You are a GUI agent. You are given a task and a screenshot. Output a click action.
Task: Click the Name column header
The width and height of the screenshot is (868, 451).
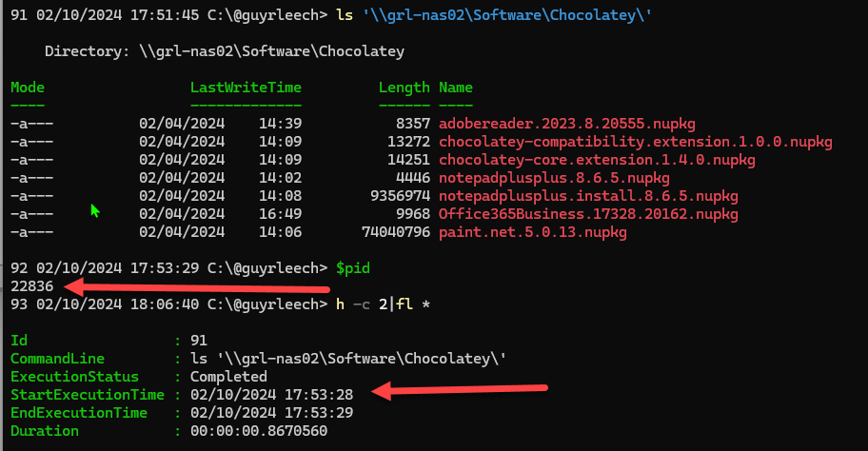click(456, 88)
